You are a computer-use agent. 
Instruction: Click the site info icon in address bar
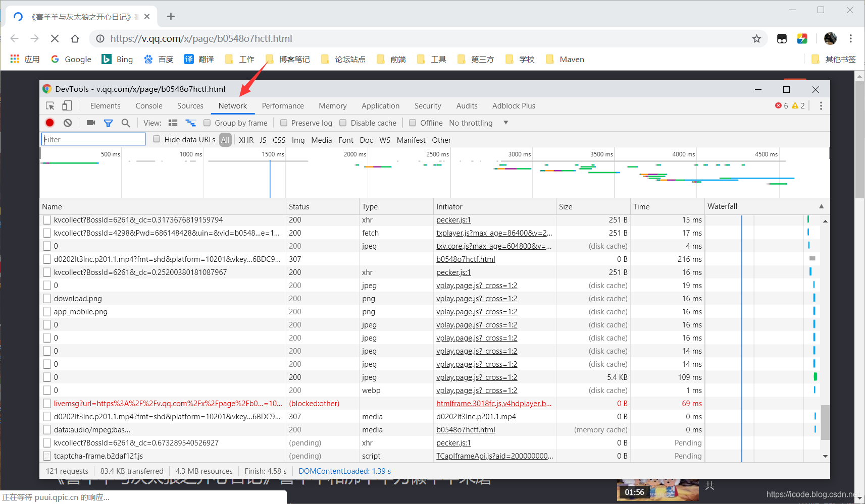click(100, 39)
